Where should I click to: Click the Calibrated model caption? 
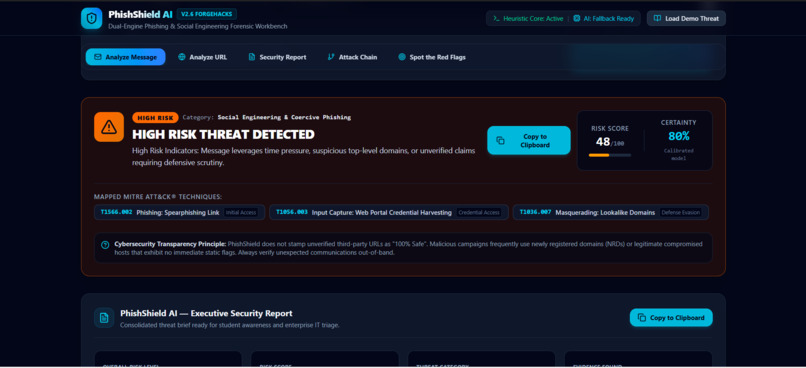coord(679,154)
